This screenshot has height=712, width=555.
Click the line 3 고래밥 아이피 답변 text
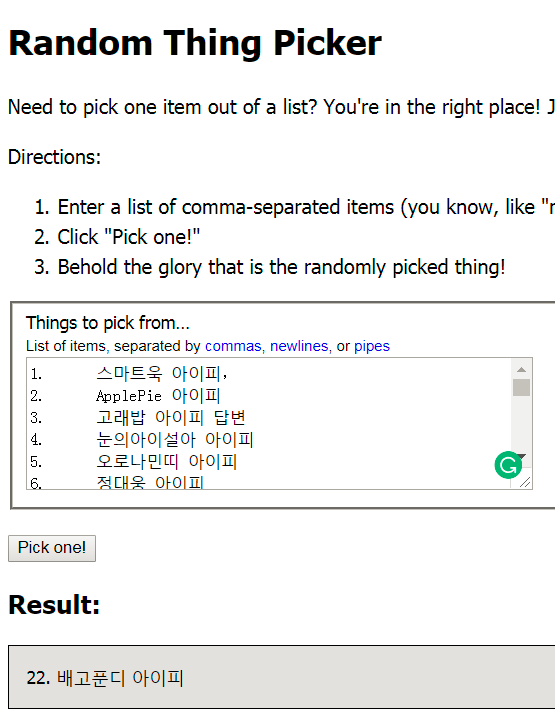[x=171, y=417]
